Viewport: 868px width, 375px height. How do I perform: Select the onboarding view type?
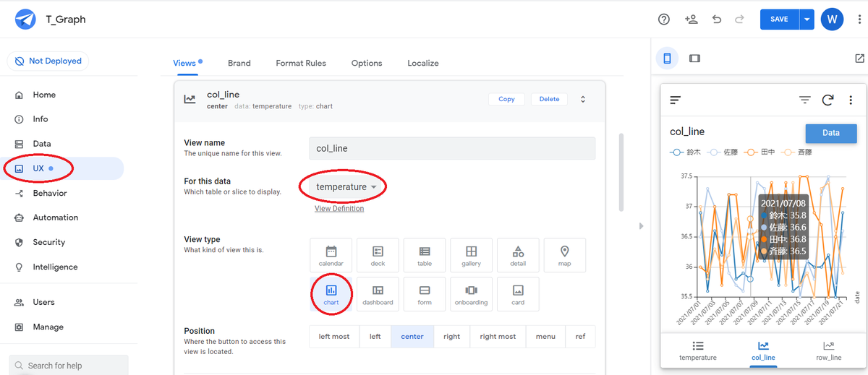pos(471,295)
